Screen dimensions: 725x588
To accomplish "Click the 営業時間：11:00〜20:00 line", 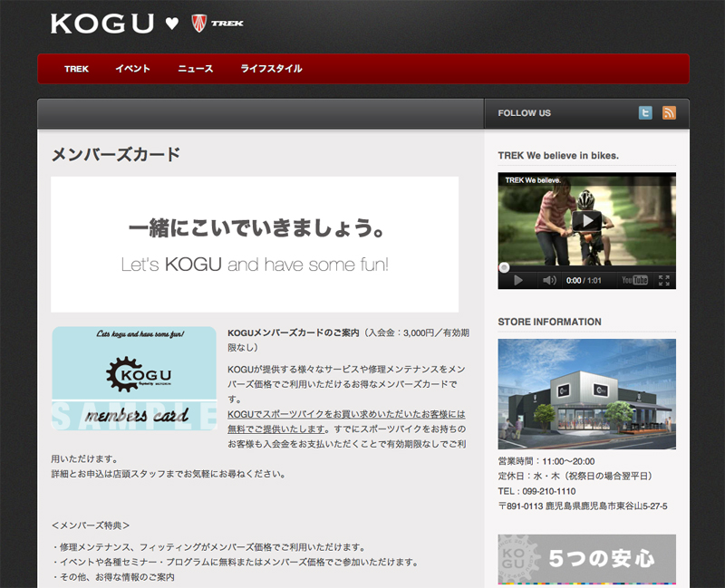I will (x=546, y=461).
